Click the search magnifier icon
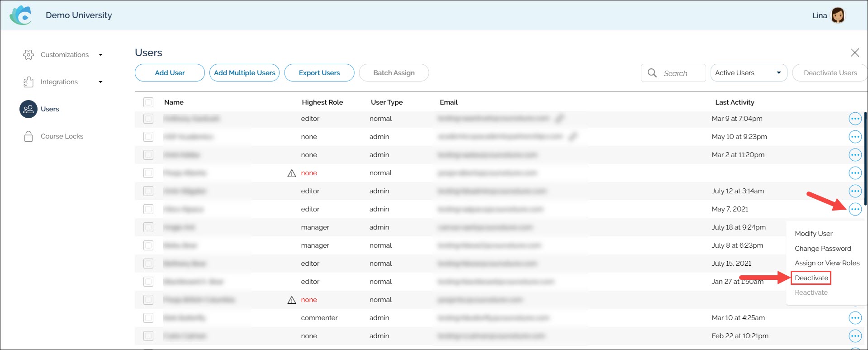 pyautogui.click(x=652, y=73)
